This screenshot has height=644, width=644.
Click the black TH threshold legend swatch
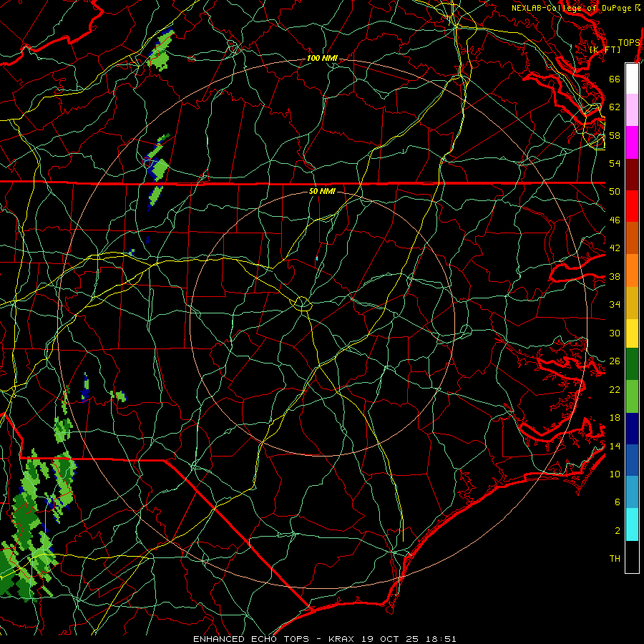tap(632, 557)
